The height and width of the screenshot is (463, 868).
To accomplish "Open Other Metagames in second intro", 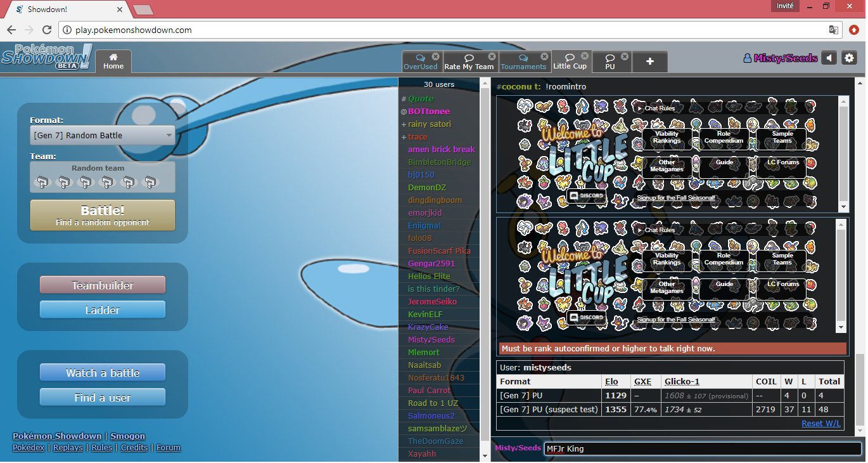I will [x=667, y=288].
